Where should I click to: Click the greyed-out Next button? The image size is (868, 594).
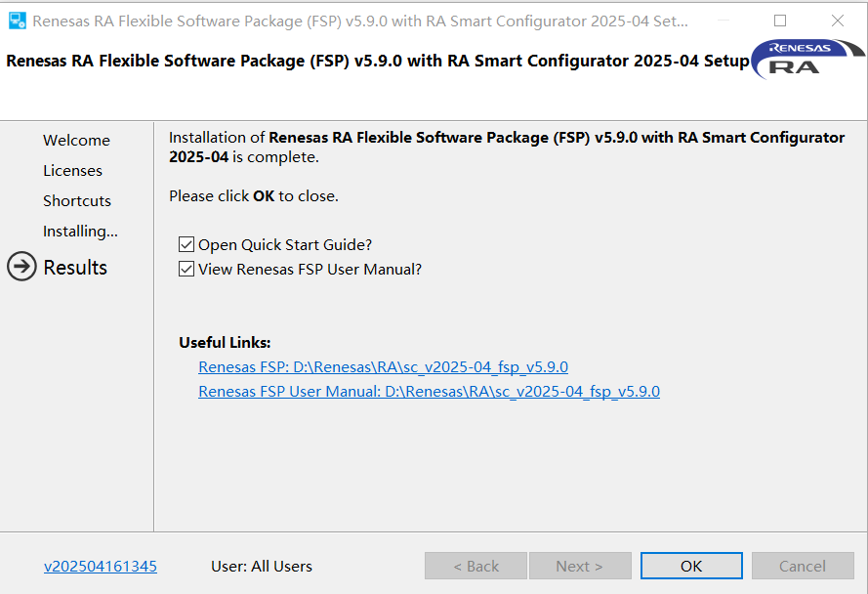[x=579, y=567]
